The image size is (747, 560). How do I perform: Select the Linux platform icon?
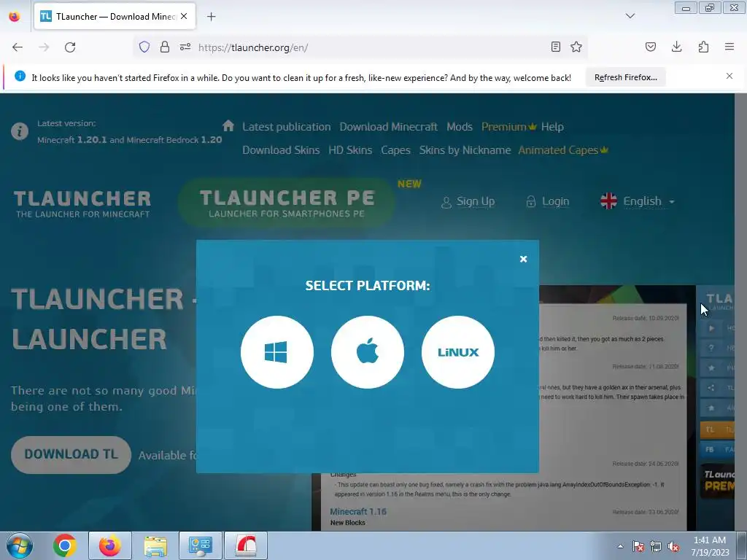458,352
